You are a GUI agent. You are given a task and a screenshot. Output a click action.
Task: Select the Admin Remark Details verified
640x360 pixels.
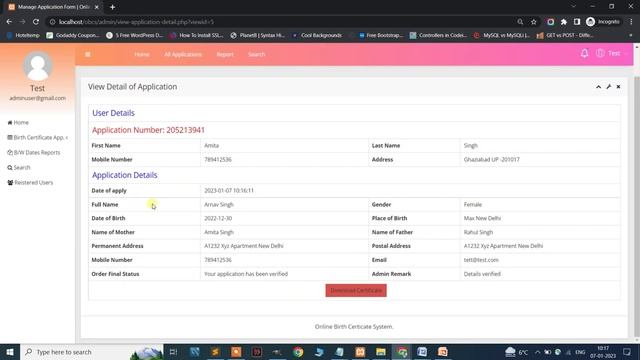coord(482,274)
